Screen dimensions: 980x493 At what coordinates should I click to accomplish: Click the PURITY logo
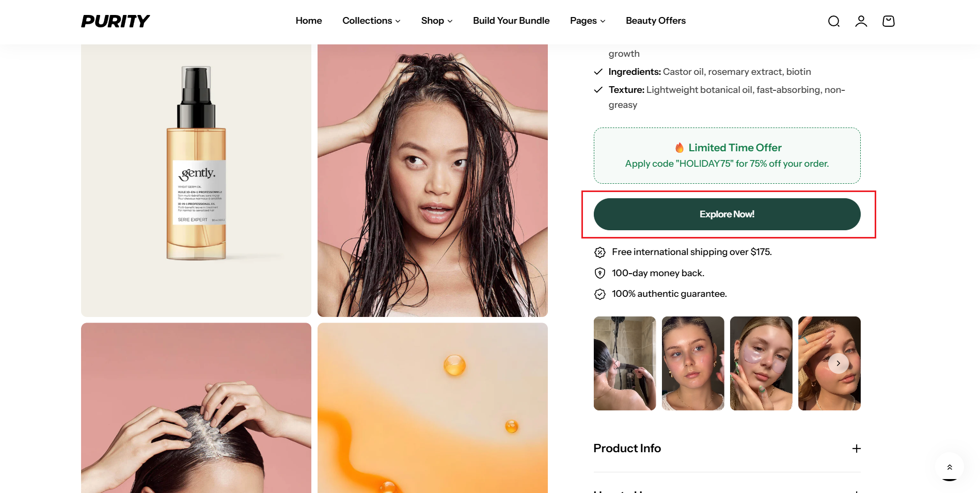tap(115, 21)
